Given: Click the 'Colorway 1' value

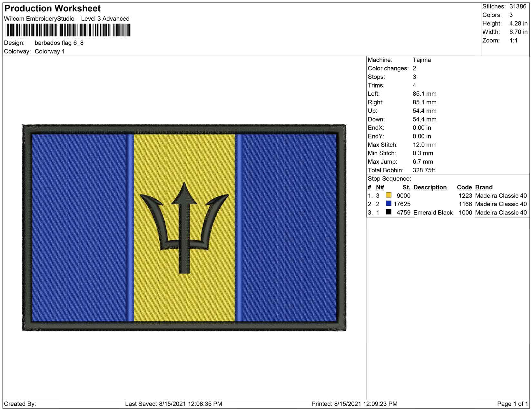Looking at the screenshot, I should [x=50, y=52].
